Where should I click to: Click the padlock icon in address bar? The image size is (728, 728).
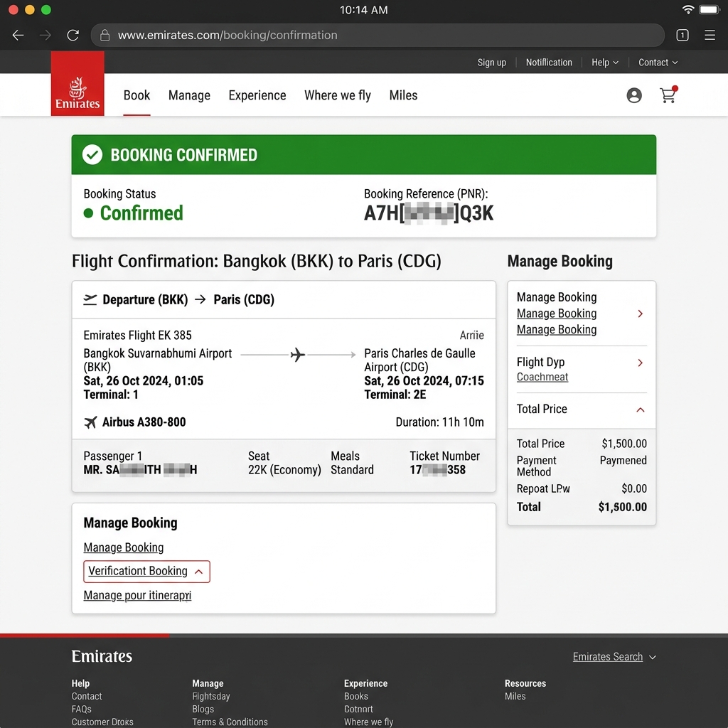[x=105, y=36]
